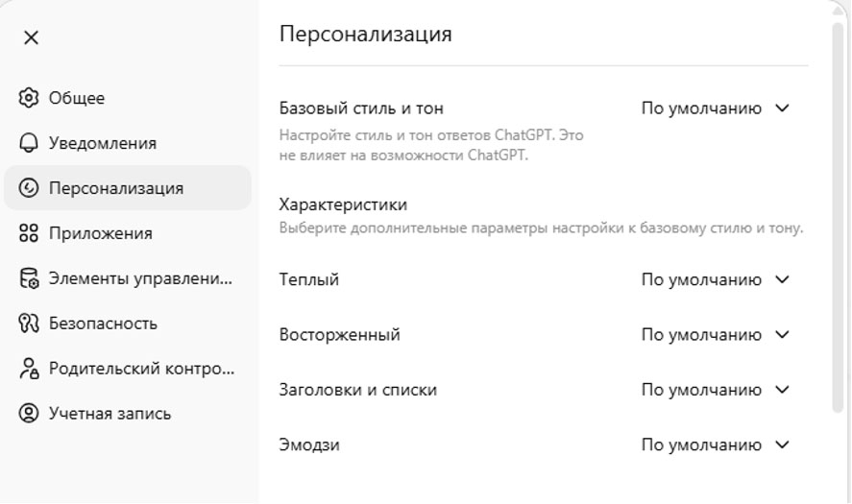Click the gear icon next to Общее
The height and width of the screenshot is (504, 852).
tap(29, 98)
